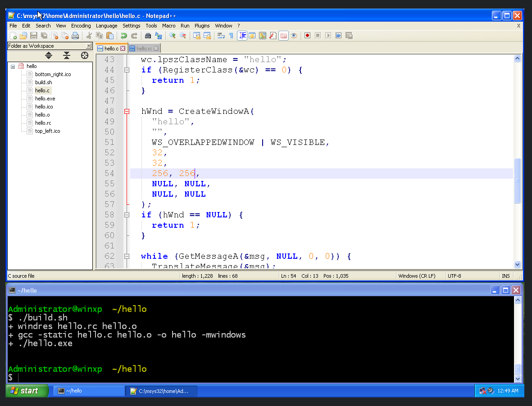The image size is (532, 406).
Task: Toggle the Show Indent Guide icon
Action: click(242, 36)
